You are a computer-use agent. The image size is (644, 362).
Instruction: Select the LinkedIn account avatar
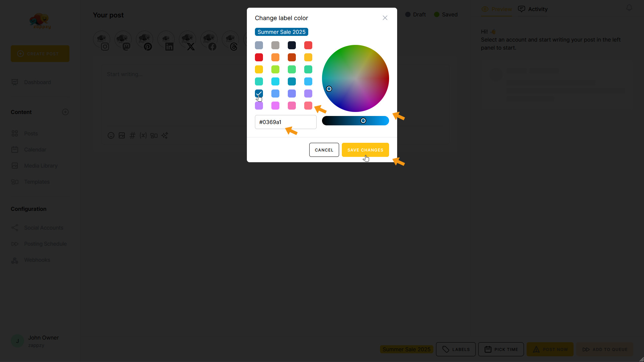click(166, 40)
